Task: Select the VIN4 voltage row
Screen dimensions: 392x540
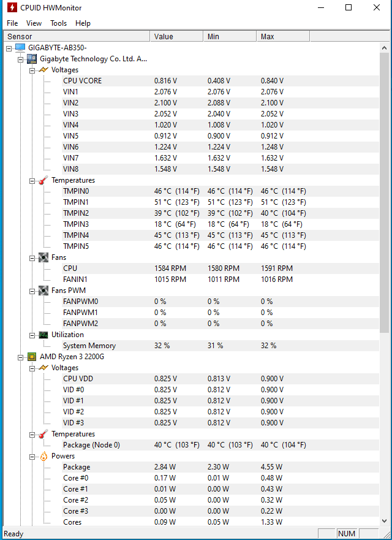Action: 221,125
